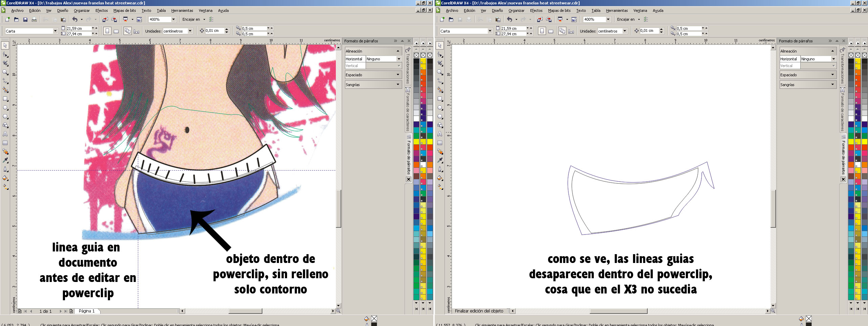Image resolution: width=868 pixels, height=326 pixels.
Task: Toggle Landscape orientation in left window
Action: (x=116, y=31)
